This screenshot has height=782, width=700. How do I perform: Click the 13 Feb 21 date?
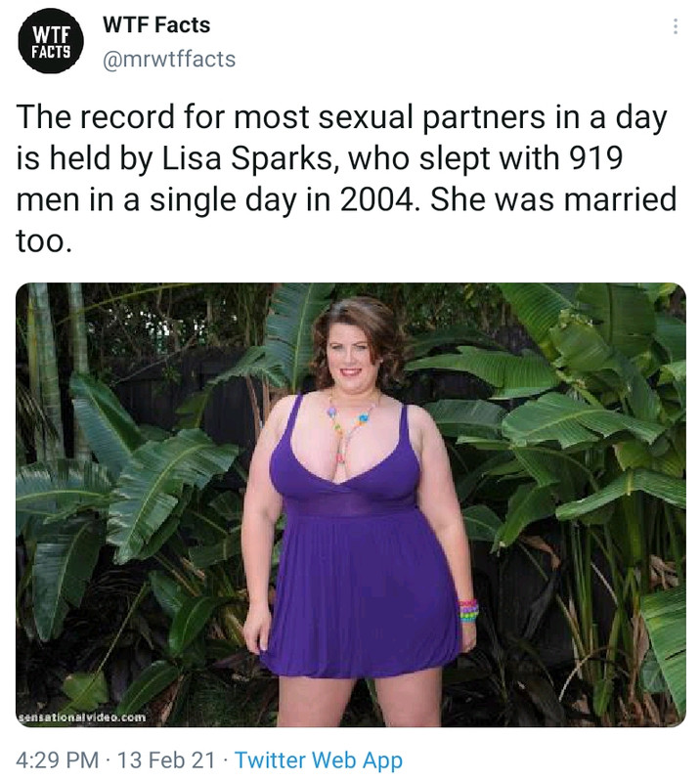coord(166,760)
